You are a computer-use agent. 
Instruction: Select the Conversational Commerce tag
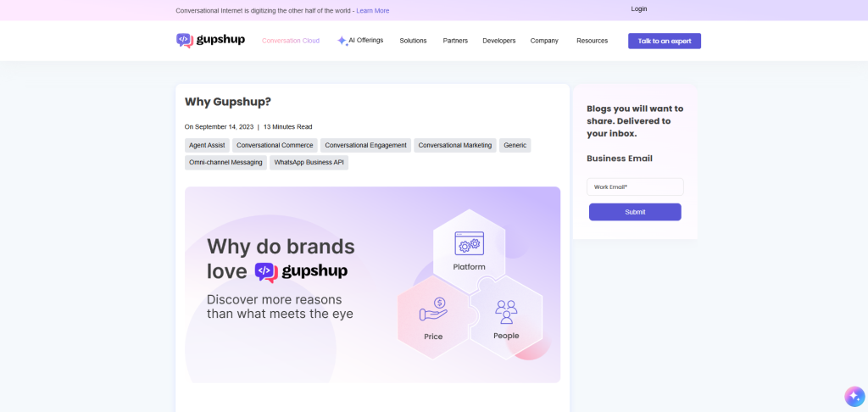[x=275, y=145]
